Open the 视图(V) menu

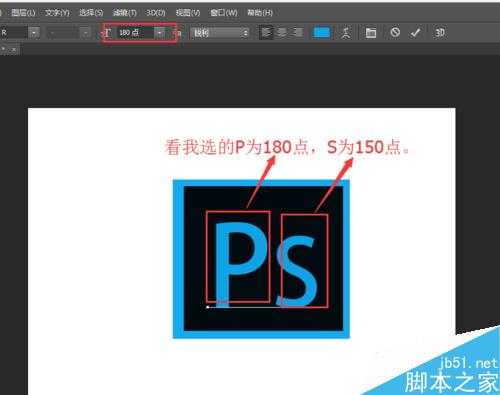coord(188,13)
